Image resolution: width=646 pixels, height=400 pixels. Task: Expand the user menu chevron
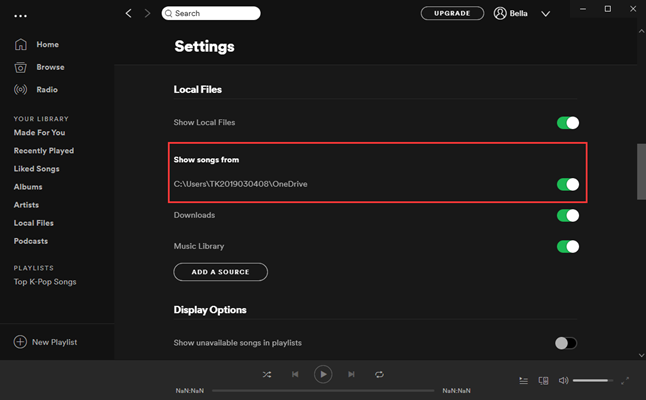(x=545, y=14)
